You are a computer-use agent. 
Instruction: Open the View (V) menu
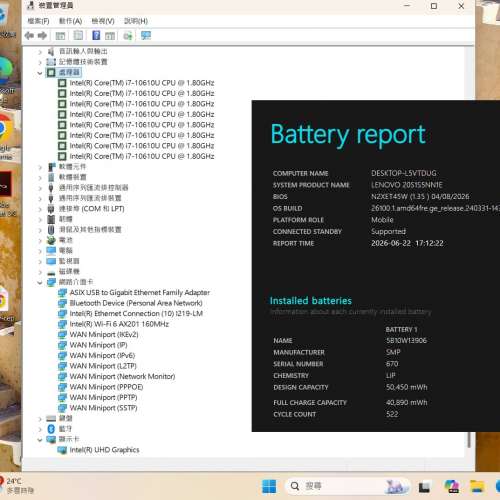tap(103, 21)
